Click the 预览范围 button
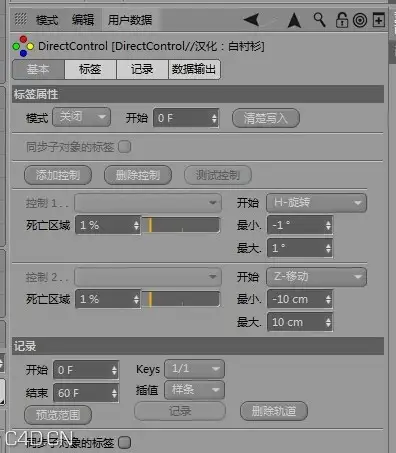Viewport: 396px width, 453px height. (x=58, y=415)
